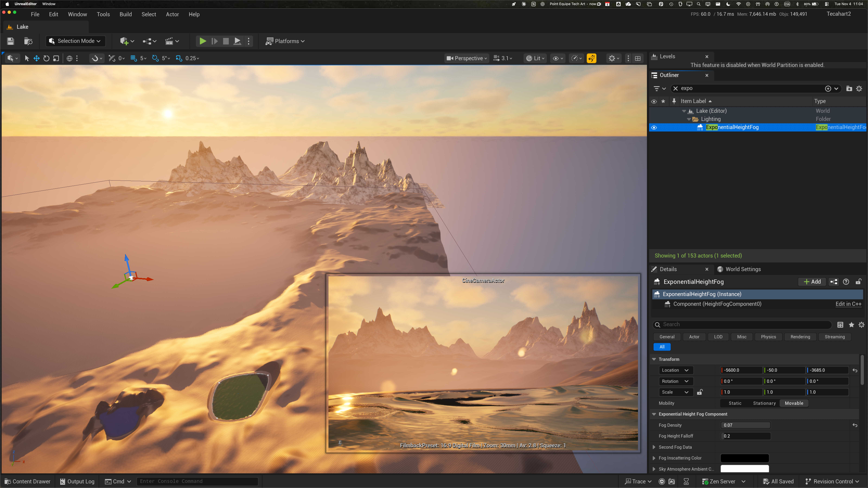Viewport: 868px width, 488px height.
Task: Set Mobility to Static
Action: click(735, 403)
